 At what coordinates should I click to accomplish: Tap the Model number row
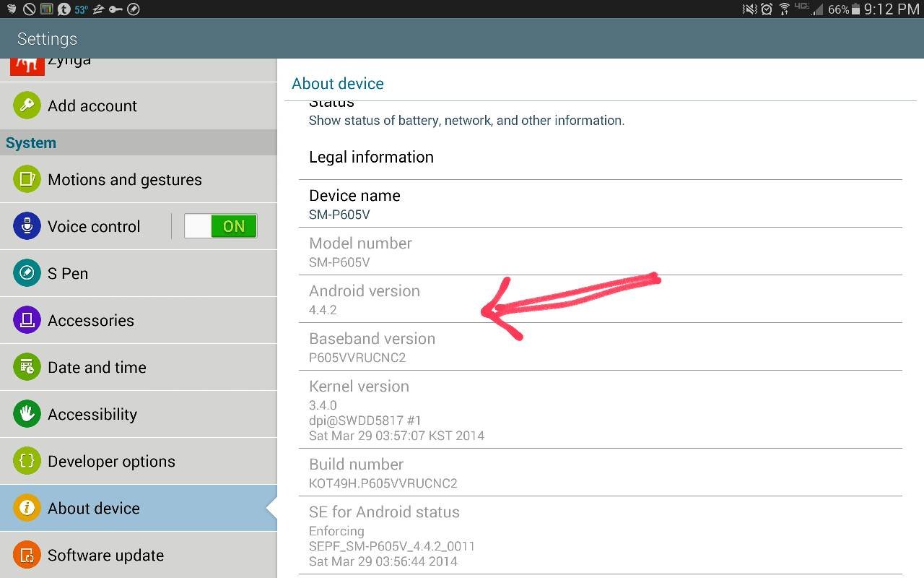(601, 251)
